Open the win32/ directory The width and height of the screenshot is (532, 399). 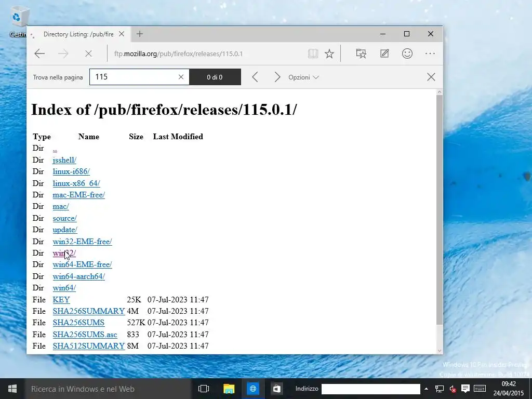tap(64, 253)
